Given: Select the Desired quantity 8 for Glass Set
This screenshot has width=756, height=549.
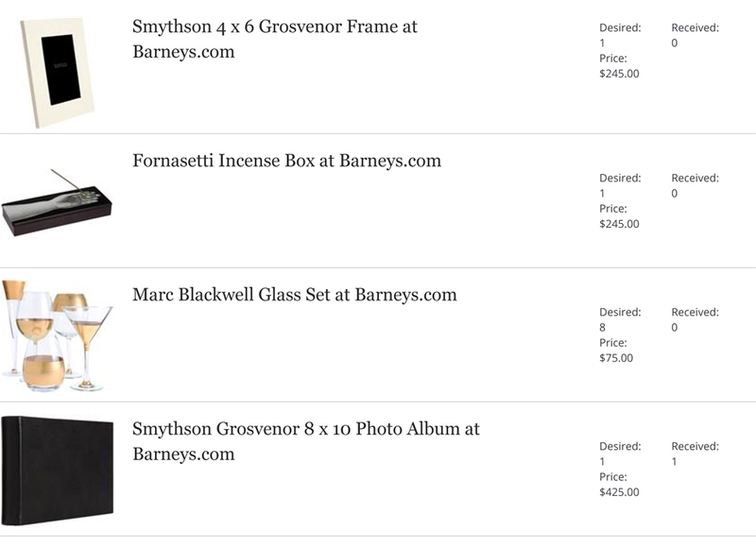Looking at the screenshot, I should point(602,328).
